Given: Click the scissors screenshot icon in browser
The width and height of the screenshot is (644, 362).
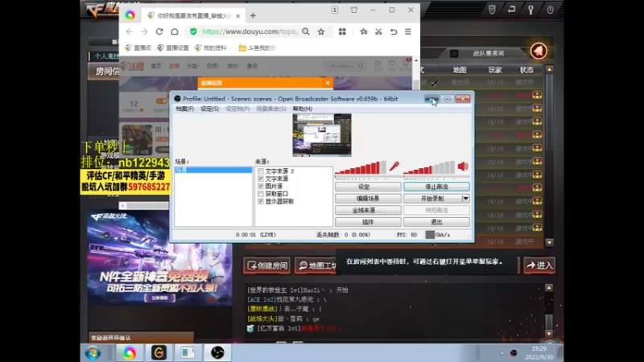Looking at the screenshot, I should click(378, 31).
